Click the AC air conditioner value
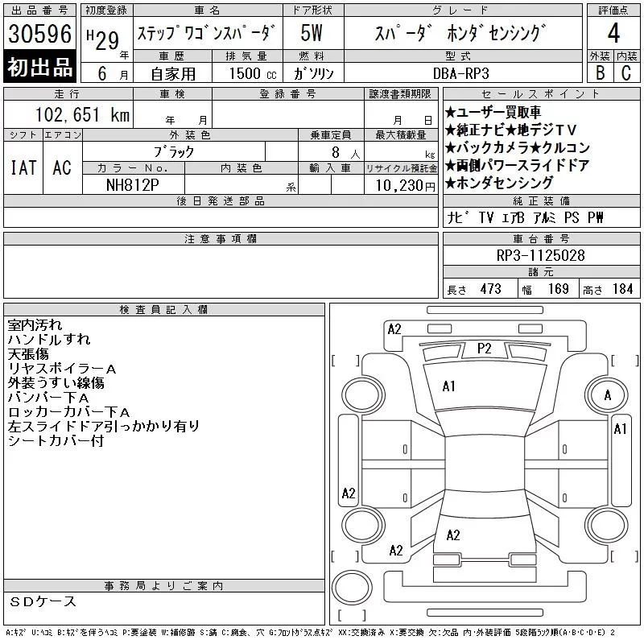Screen dimensions: 644x644 [62, 168]
